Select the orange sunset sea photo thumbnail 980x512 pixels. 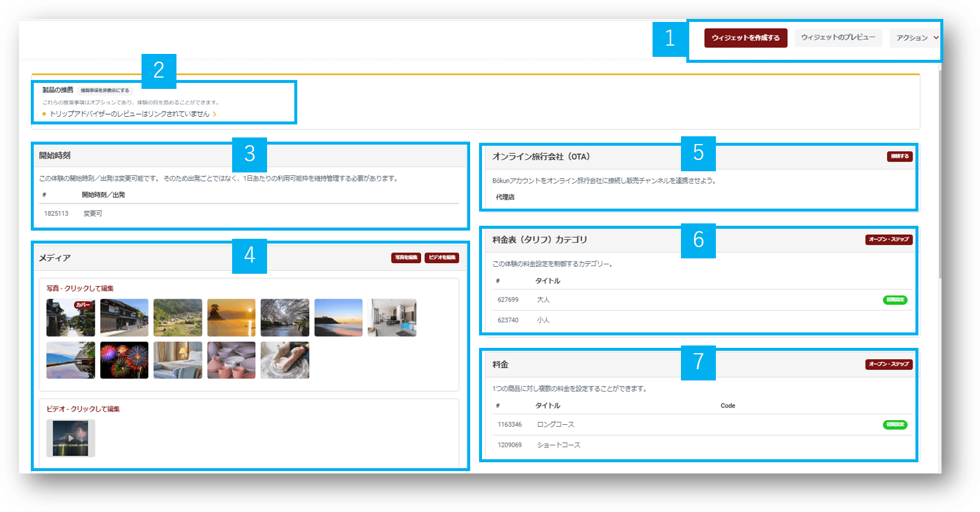232,318
